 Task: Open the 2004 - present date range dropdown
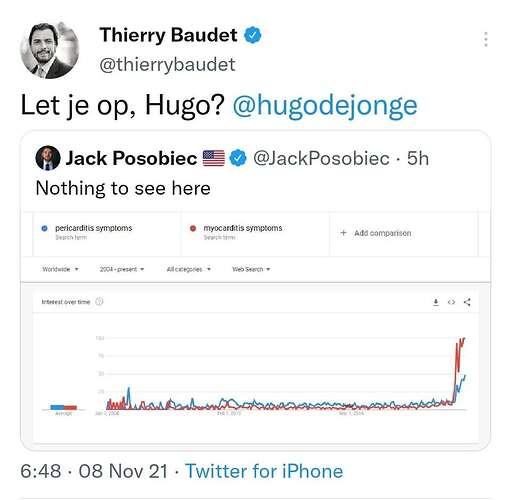tap(122, 269)
